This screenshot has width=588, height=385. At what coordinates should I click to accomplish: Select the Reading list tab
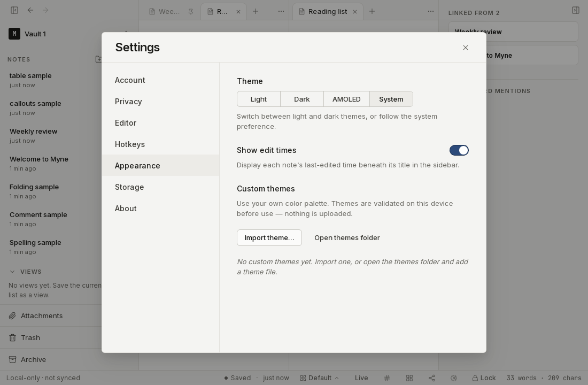click(327, 12)
